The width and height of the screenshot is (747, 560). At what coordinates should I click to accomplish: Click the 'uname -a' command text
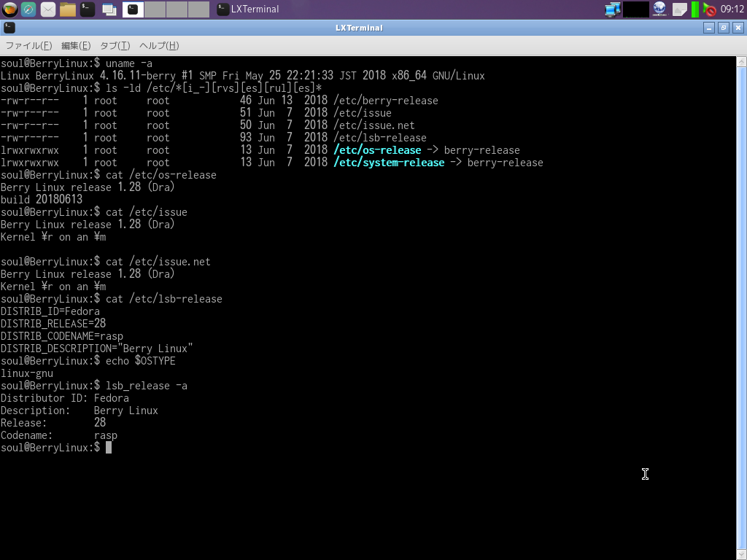tap(129, 63)
